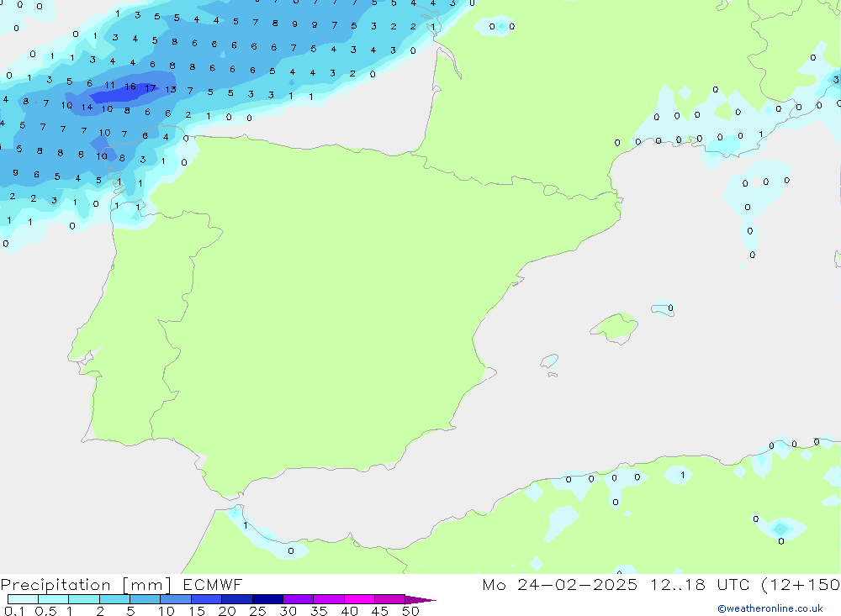Pick the legend swatch between 30 and 35
Image resolution: width=841 pixels, height=616 pixels.
click(x=298, y=599)
